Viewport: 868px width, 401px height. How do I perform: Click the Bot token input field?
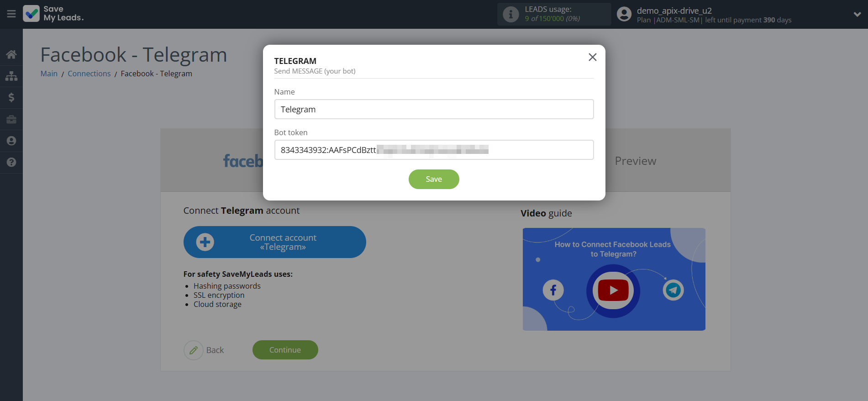point(434,150)
